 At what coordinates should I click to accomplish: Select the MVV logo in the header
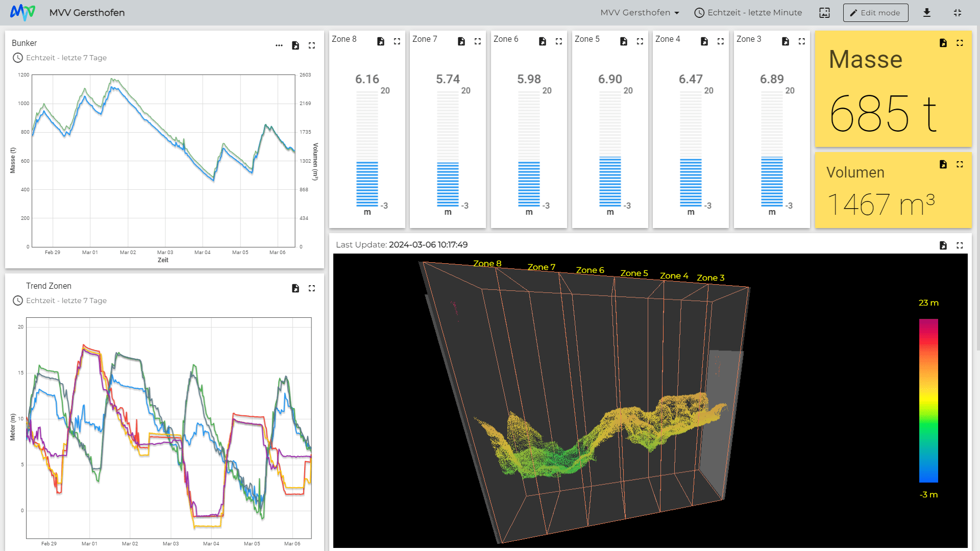click(x=23, y=12)
